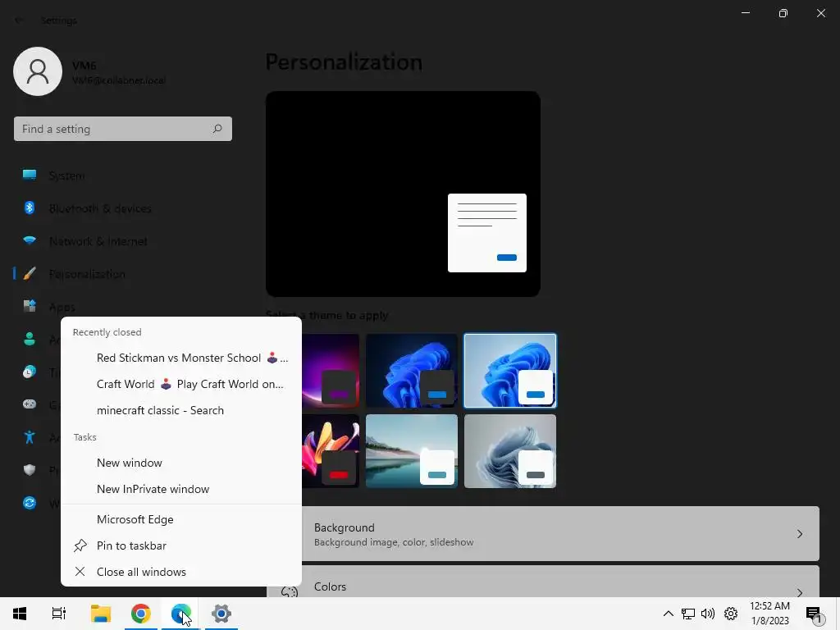Click the Accounts person icon in sidebar
This screenshot has width=840, height=630.
pos(30,340)
